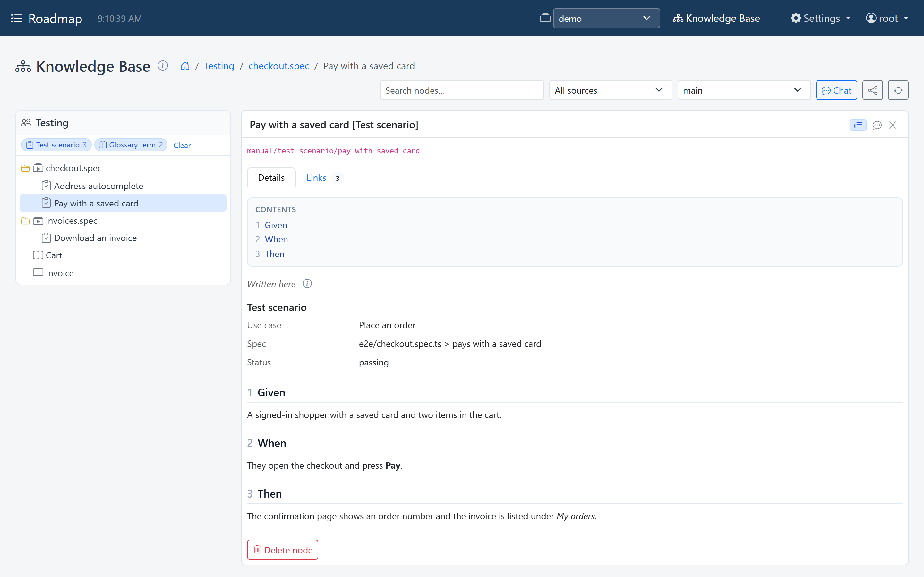Image resolution: width=924 pixels, height=577 pixels.
Task: Open the main branch dropdown
Action: point(744,90)
